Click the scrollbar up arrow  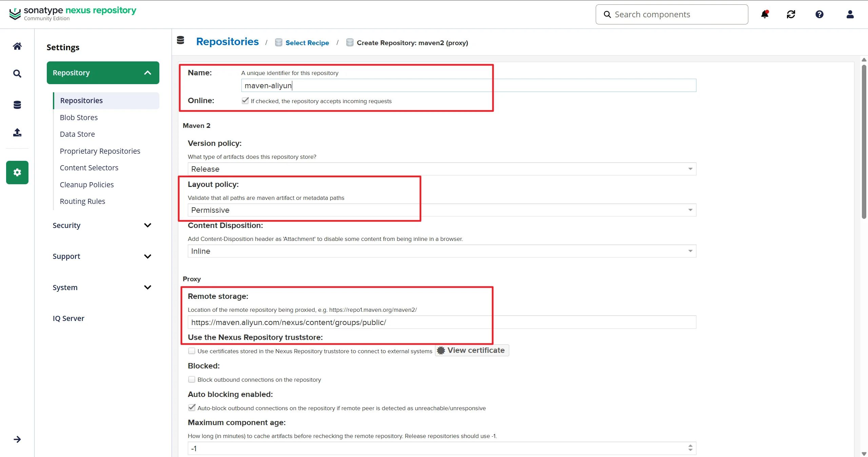coord(864,60)
